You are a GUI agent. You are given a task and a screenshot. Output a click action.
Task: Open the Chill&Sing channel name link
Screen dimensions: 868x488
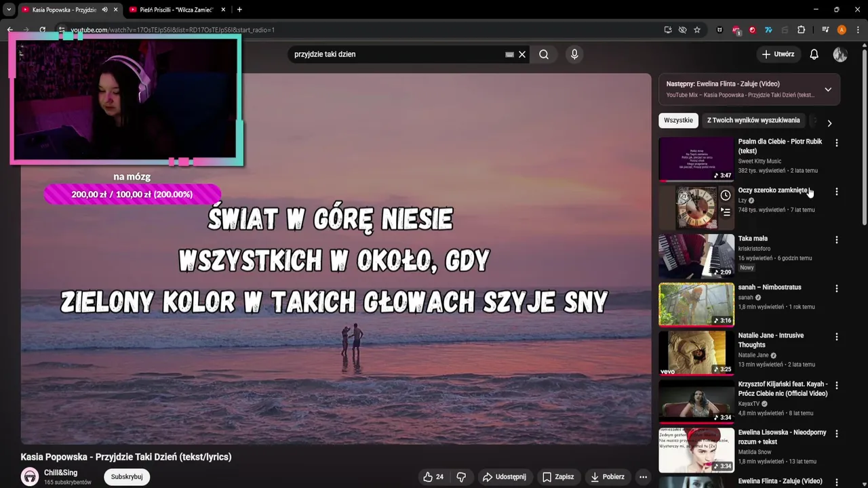[x=61, y=472]
